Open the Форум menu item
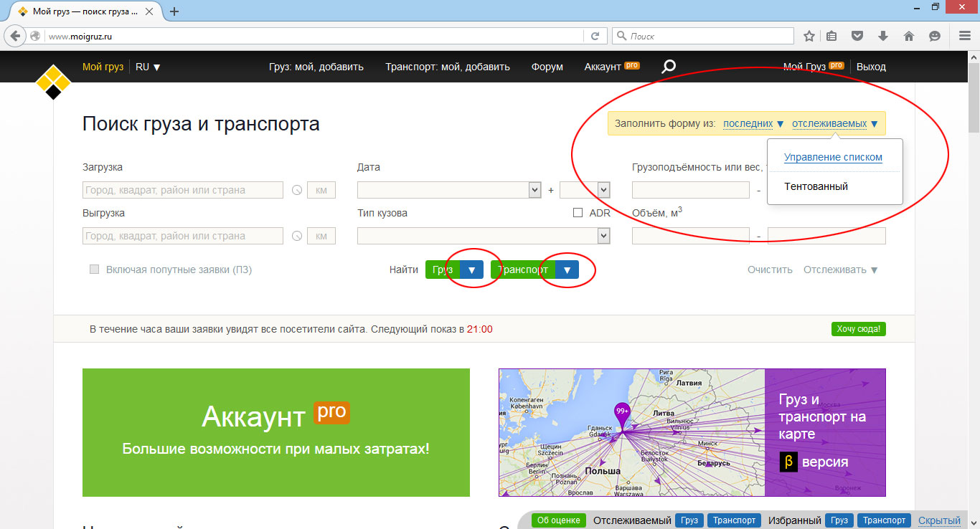The width and height of the screenshot is (980, 529). (547, 67)
